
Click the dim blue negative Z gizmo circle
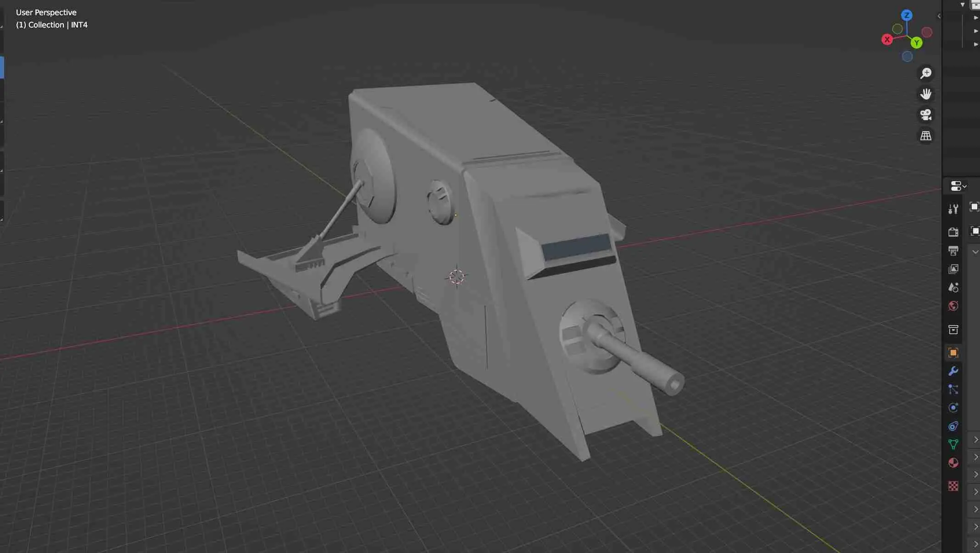[x=907, y=56]
